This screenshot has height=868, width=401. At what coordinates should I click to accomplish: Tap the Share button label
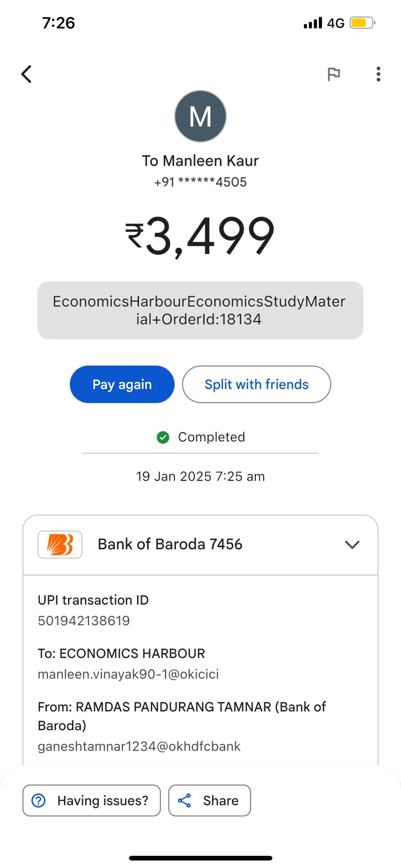[221, 800]
